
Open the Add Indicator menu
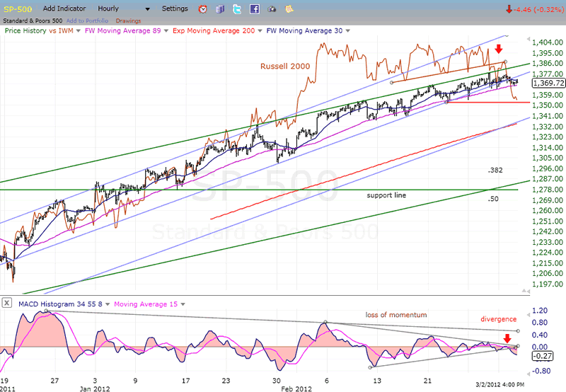pyautogui.click(x=64, y=8)
